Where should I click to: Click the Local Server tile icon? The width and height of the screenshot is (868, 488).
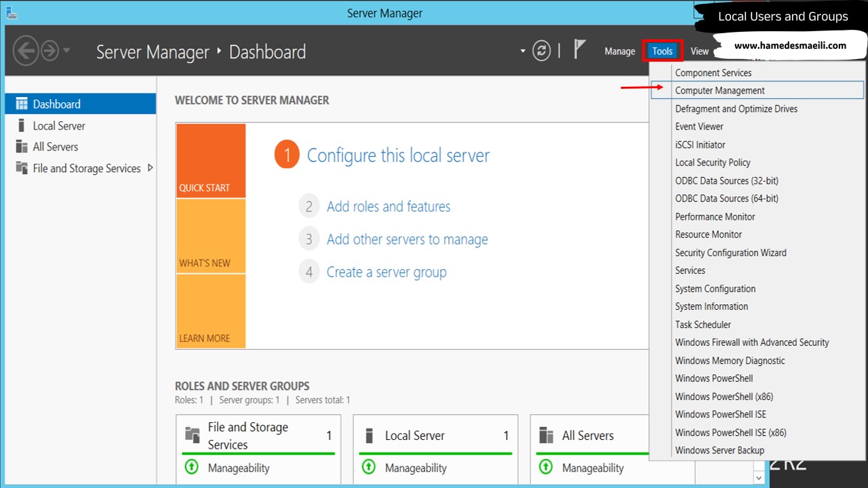[x=370, y=435]
